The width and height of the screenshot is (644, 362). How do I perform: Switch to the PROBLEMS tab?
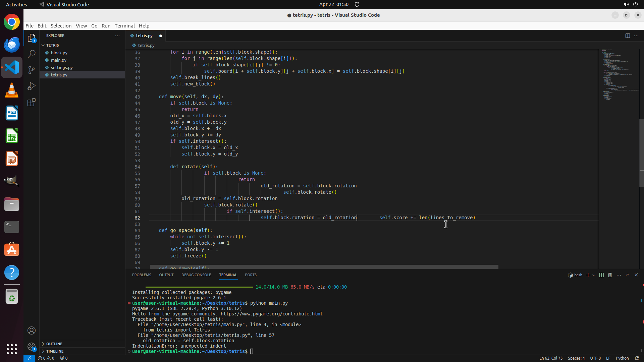[142, 275]
